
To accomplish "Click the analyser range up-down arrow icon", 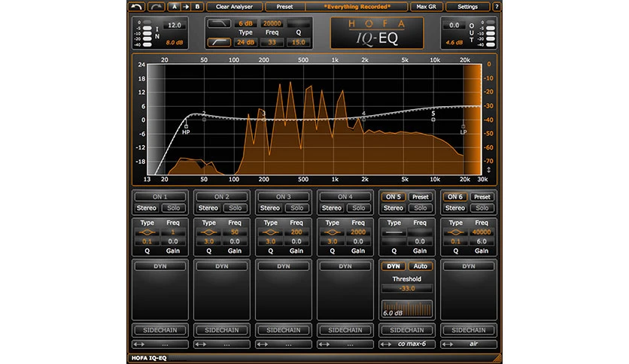I will click(x=488, y=170).
